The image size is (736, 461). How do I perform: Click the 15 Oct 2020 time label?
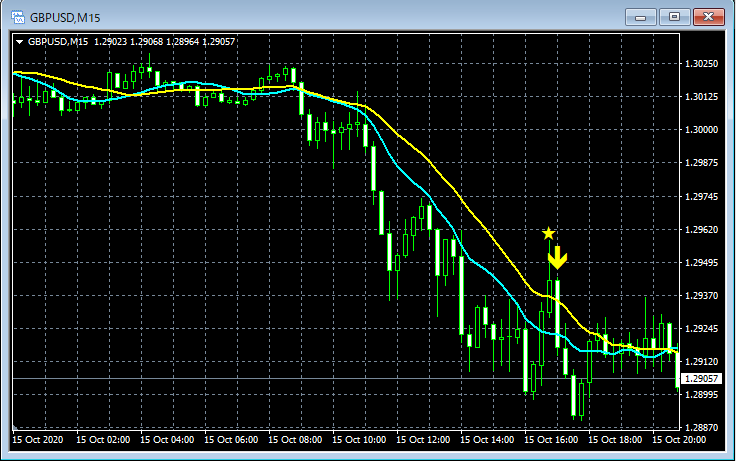(x=38, y=440)
